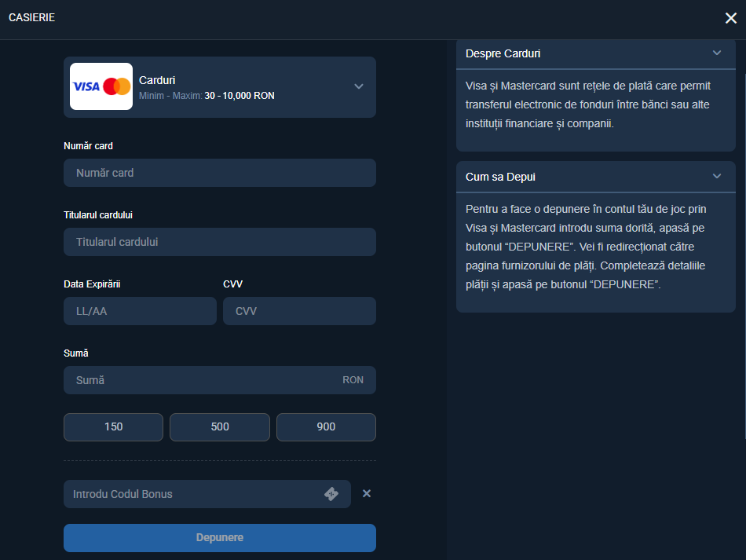Click the CVV field

tap(299, 311)
